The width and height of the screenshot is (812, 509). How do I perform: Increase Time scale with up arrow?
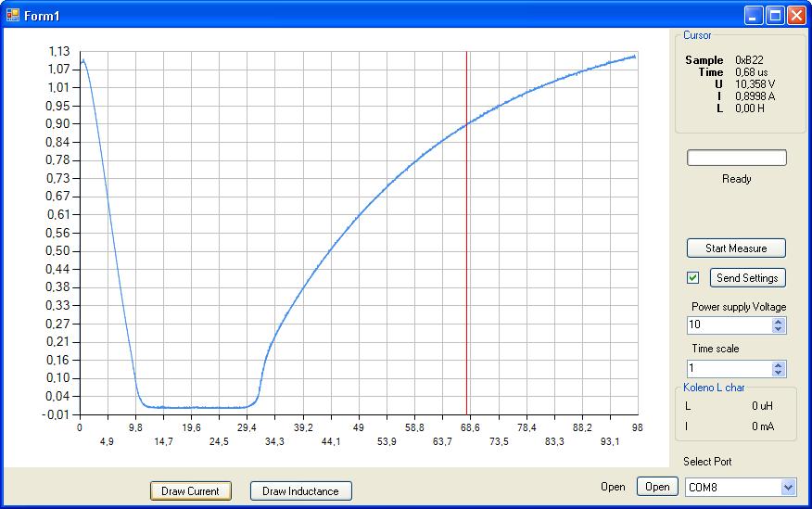[x=778, y=364]
